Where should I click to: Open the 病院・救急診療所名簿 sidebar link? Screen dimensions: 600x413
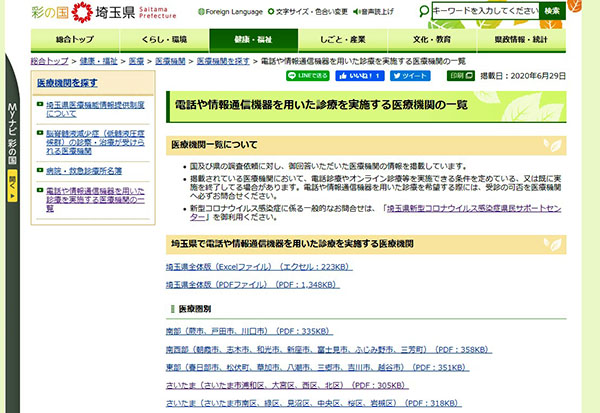84,171
